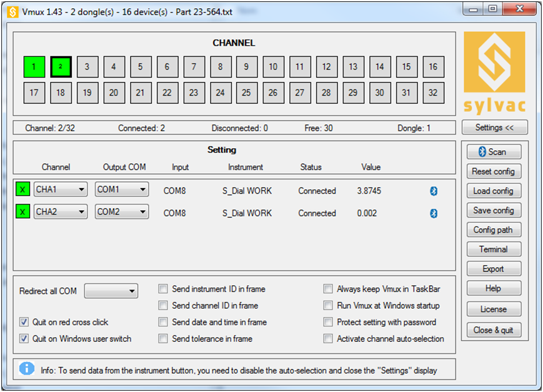Click the green X box for CHA1
This screenshot has height=392, width=543.
[x=23, y=189]
